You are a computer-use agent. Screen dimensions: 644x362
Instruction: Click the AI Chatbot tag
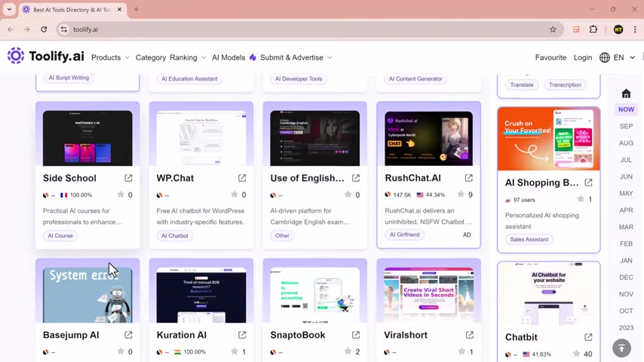(175, 236)
